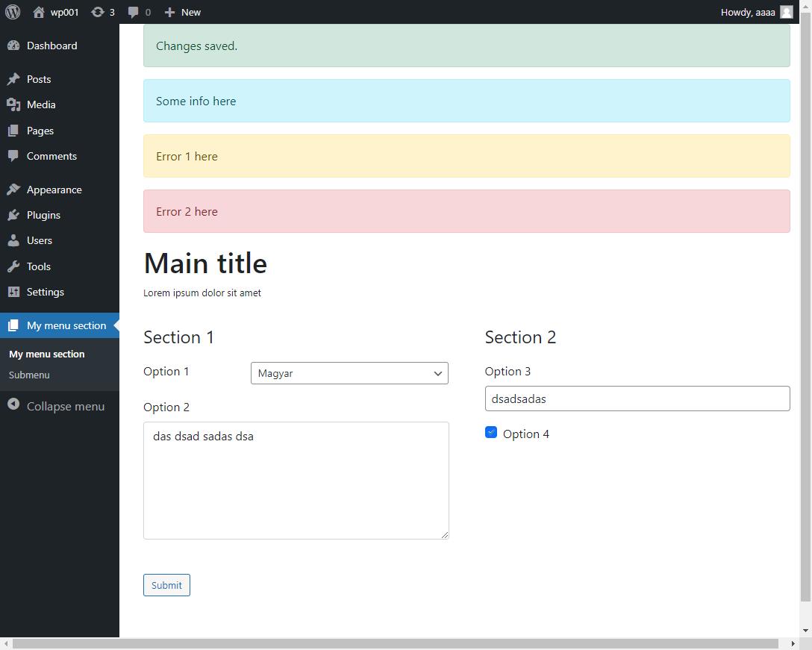Open the Comments menu item
Viewport: 812px width, 650px height.
(60, 156)
